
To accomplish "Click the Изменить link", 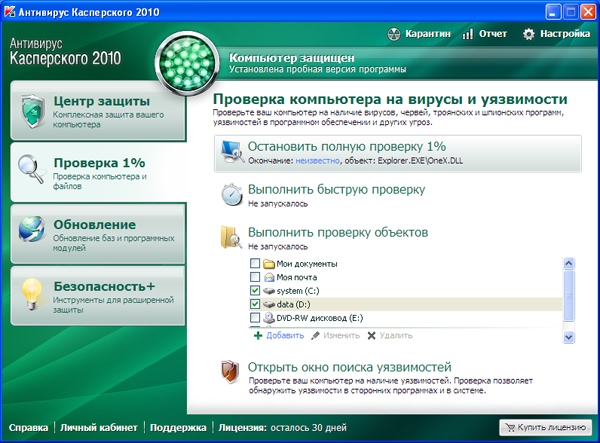I will pos(342,336).
